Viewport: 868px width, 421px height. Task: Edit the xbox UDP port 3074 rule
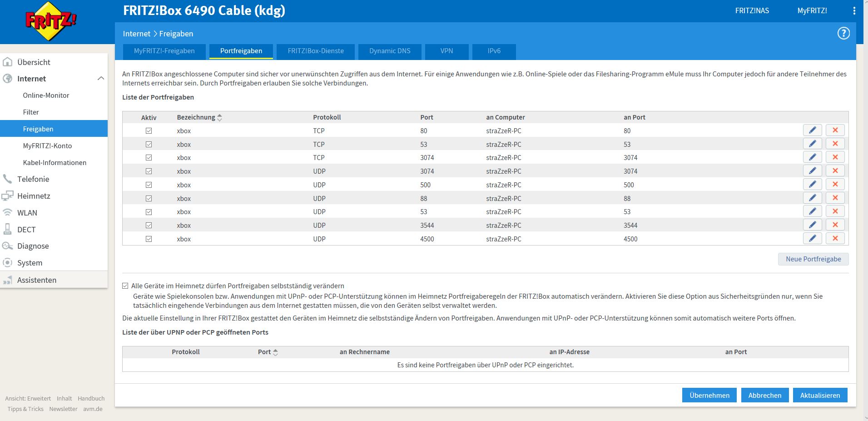(813, 171)
